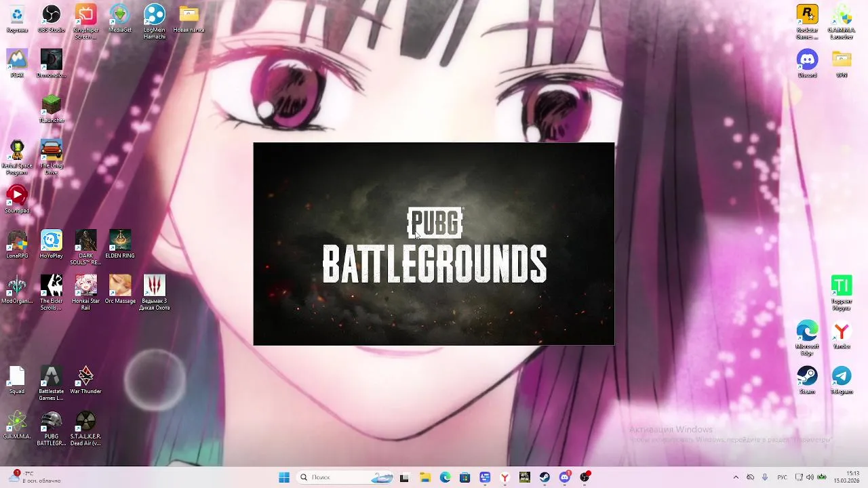Click the microphone tray icon

point(765,477)
